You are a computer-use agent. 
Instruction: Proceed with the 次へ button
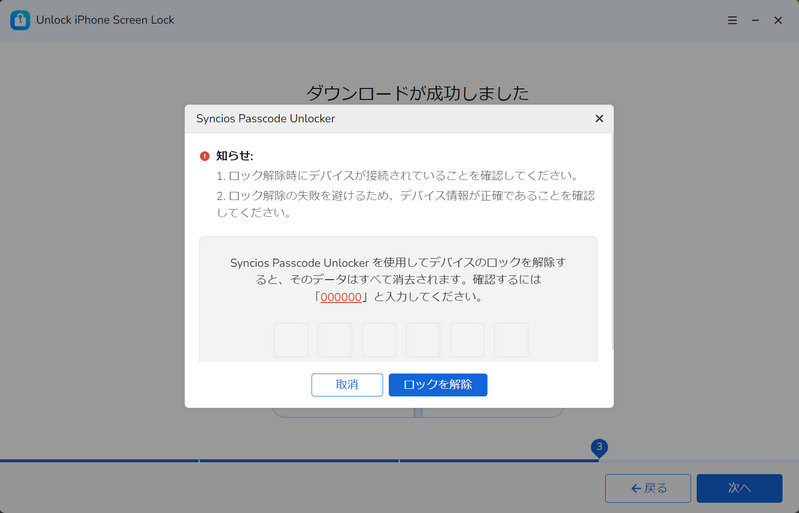739,488
